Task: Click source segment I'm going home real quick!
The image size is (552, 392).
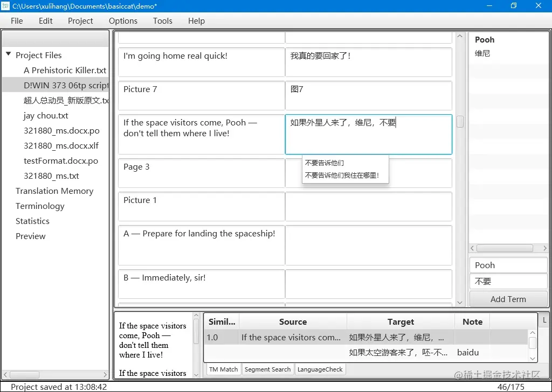Action: coord(202,62)
